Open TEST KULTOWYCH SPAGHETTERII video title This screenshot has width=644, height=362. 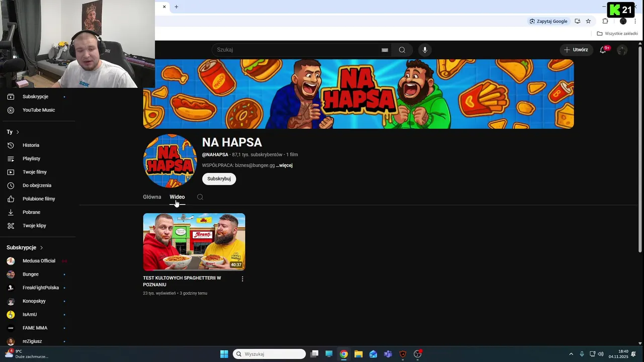point(182,281)
